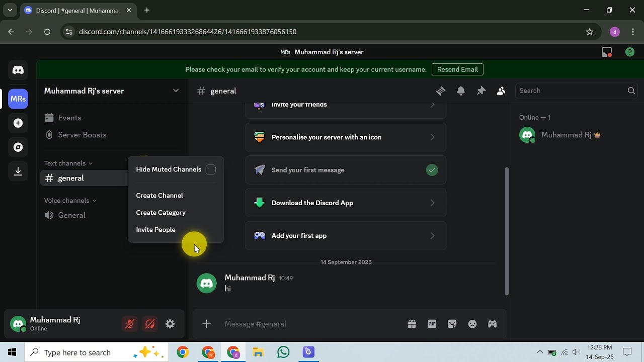Open the emoji picker

472,324
